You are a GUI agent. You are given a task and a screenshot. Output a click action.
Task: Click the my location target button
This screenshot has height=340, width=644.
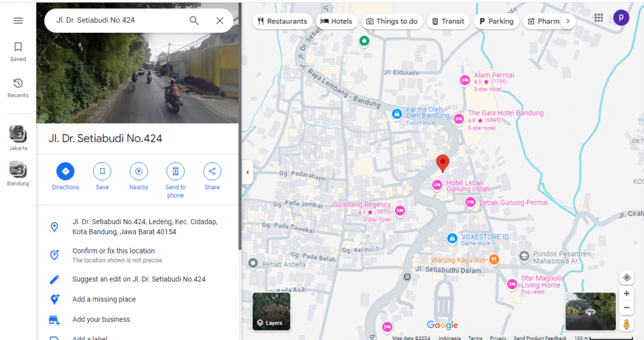[626, 278]
